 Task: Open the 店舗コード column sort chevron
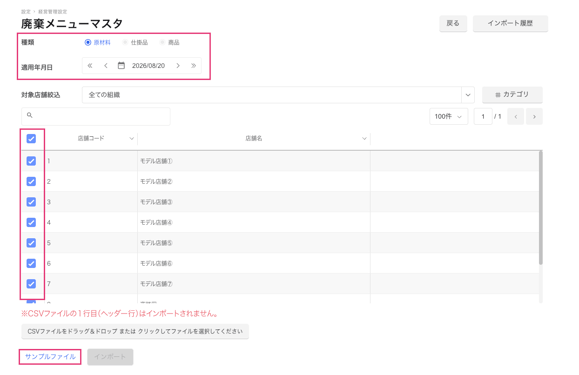(x=131, y=138)
